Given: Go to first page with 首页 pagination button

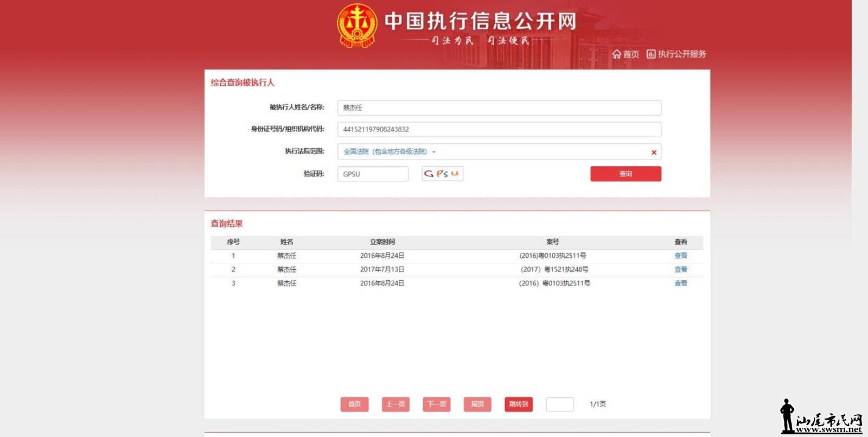Looking at the screenshot, I should 354,404.
